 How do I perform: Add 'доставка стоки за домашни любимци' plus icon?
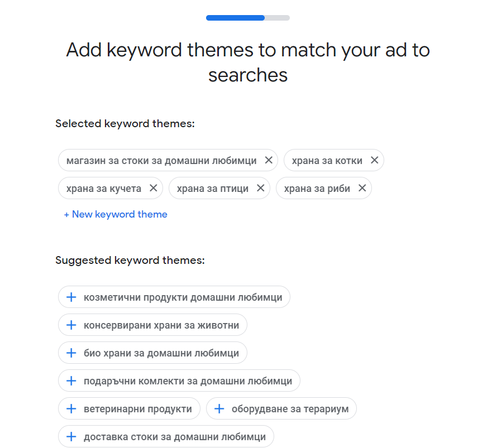(x=71, y=436)
